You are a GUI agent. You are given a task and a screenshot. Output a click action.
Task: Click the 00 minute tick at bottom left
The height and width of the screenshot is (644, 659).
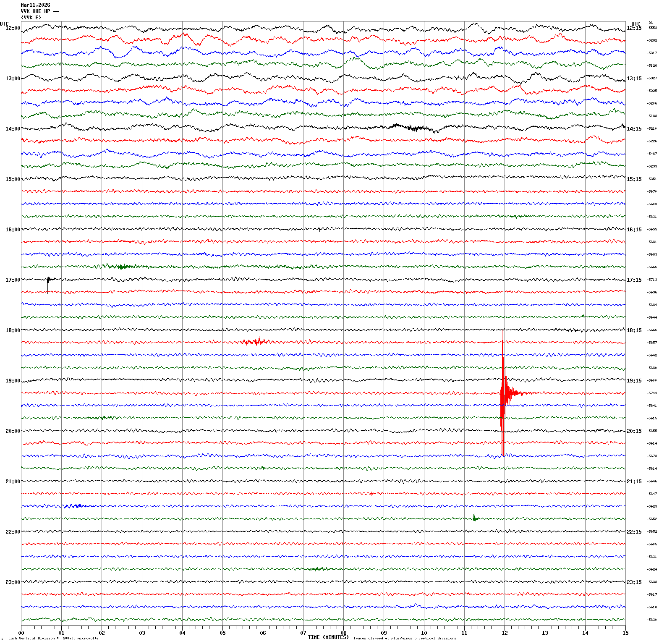[21, 633]
